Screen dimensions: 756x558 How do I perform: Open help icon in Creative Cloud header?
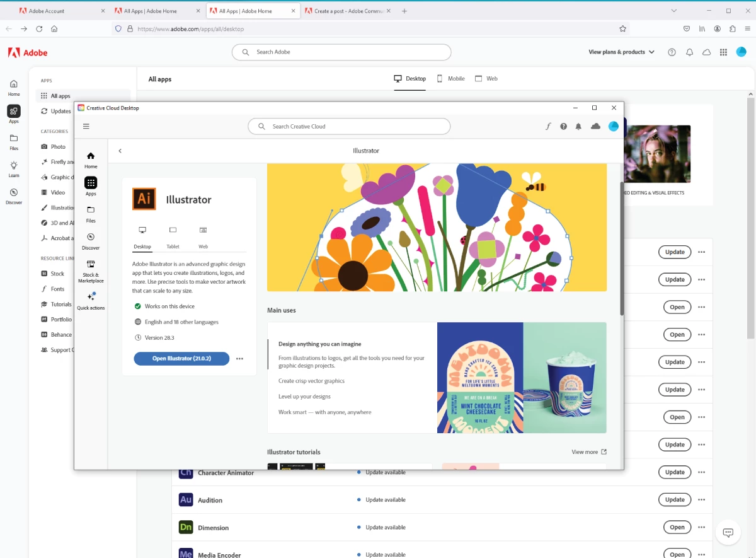(x=563, y=126)
